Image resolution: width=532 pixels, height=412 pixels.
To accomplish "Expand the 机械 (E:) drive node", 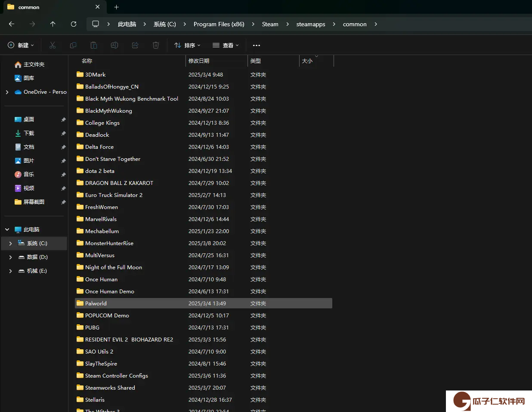I will pos(10,271).
